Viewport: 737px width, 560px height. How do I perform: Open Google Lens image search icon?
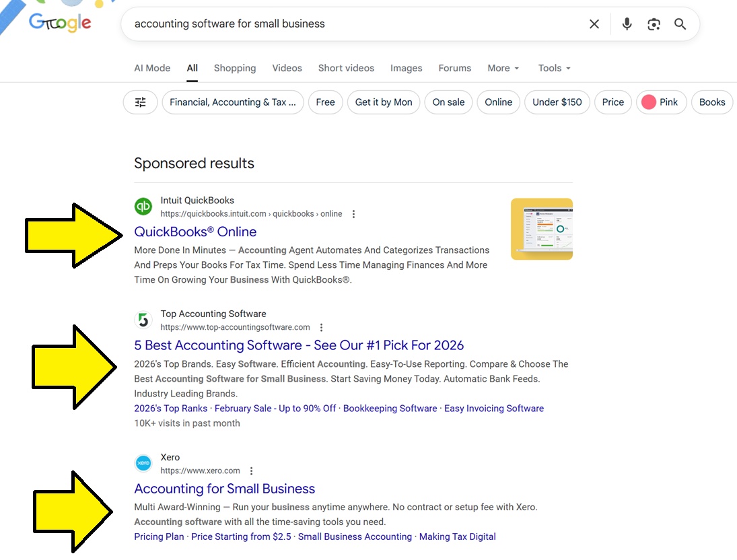[x=654, y=24]
